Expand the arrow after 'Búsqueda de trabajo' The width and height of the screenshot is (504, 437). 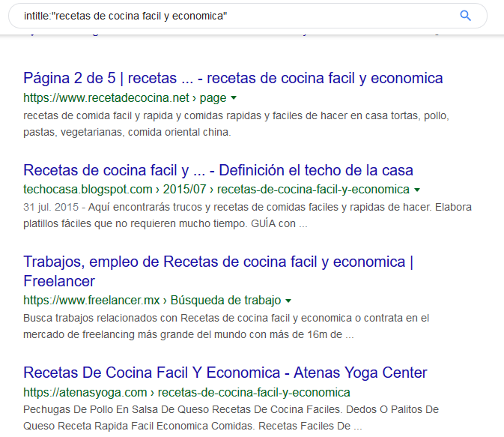pyautogui.click(x=288, y=301)
